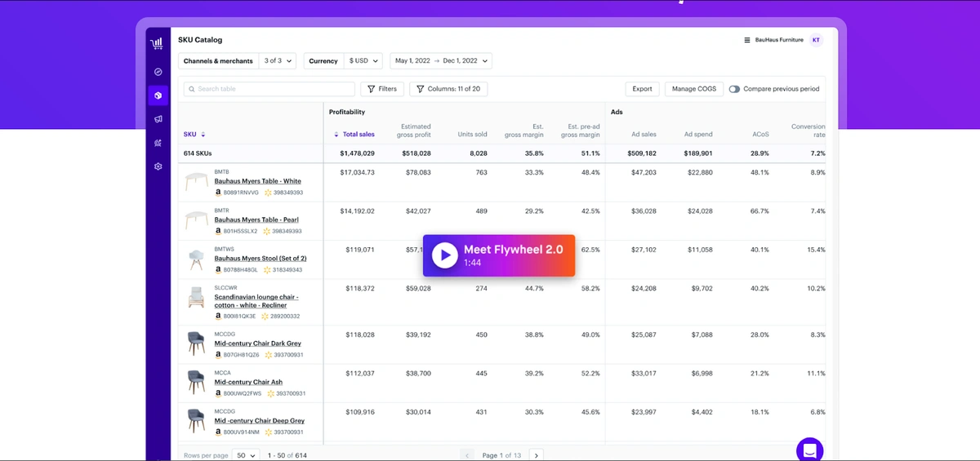Viewport: 980px width, 461px height.
Task: Click the 614 SKUs summary label
Action: pyautogui.click(x=198, y=153)
